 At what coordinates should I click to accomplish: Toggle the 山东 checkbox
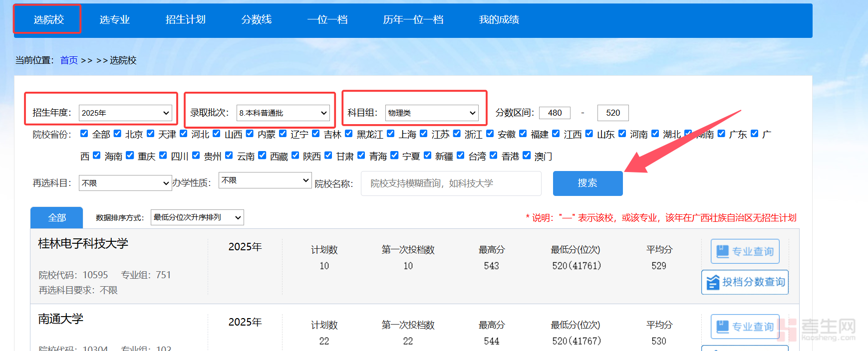589,133
